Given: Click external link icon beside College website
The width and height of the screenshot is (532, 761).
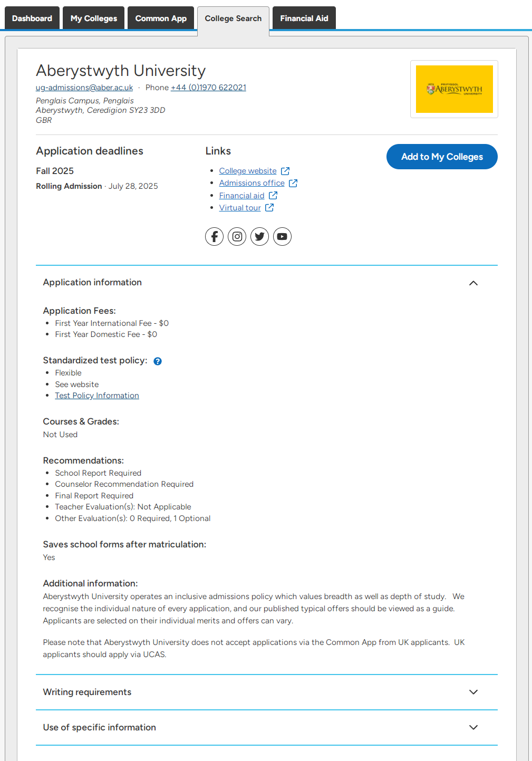Looking at the screenshot, I should coord(285,171).
